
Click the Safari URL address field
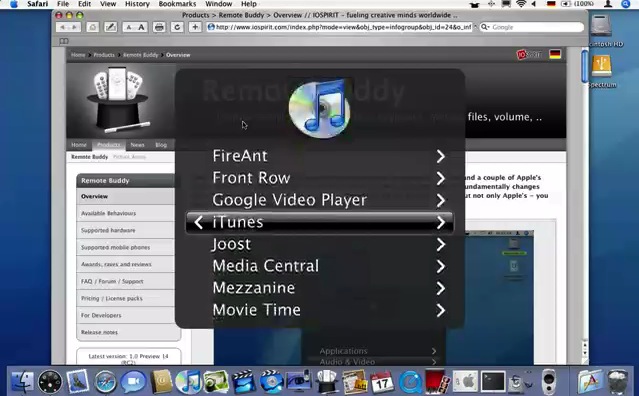(339, 27)
